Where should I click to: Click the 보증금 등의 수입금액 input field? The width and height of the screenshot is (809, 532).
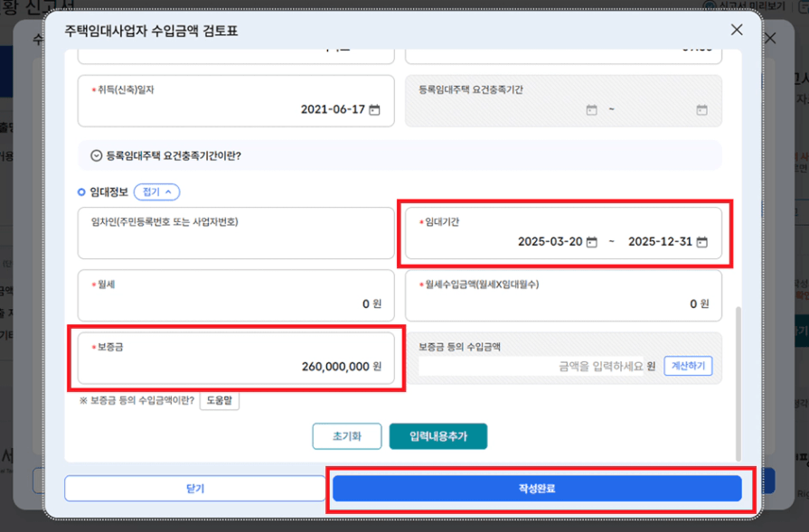[x=531, y=366]
